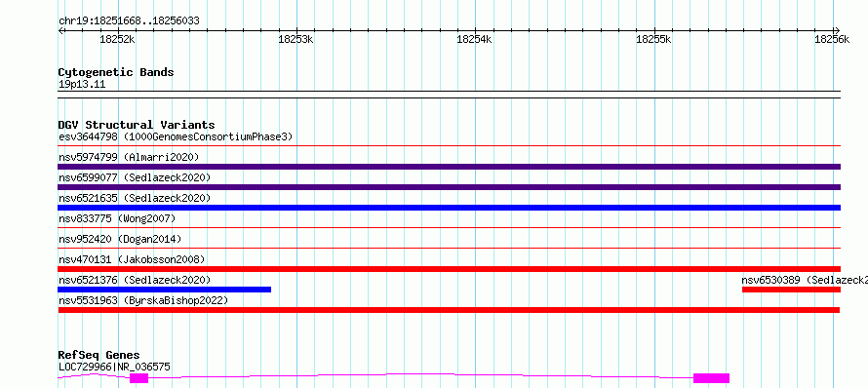This screenshot has height=388, width=868.
Task: Click the chr19:18251668..18256033 coordinates text
Action: pos(129,21)
